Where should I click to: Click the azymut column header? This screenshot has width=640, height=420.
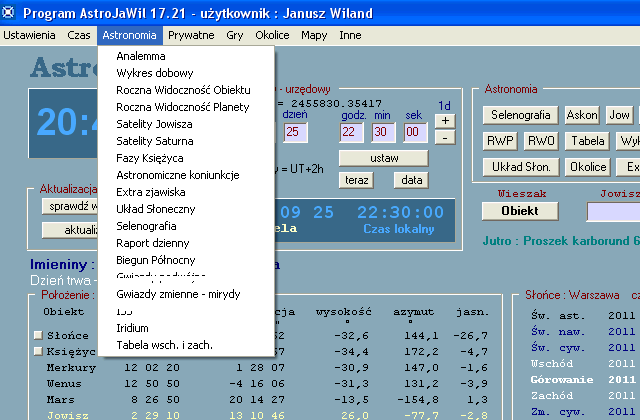413,312
